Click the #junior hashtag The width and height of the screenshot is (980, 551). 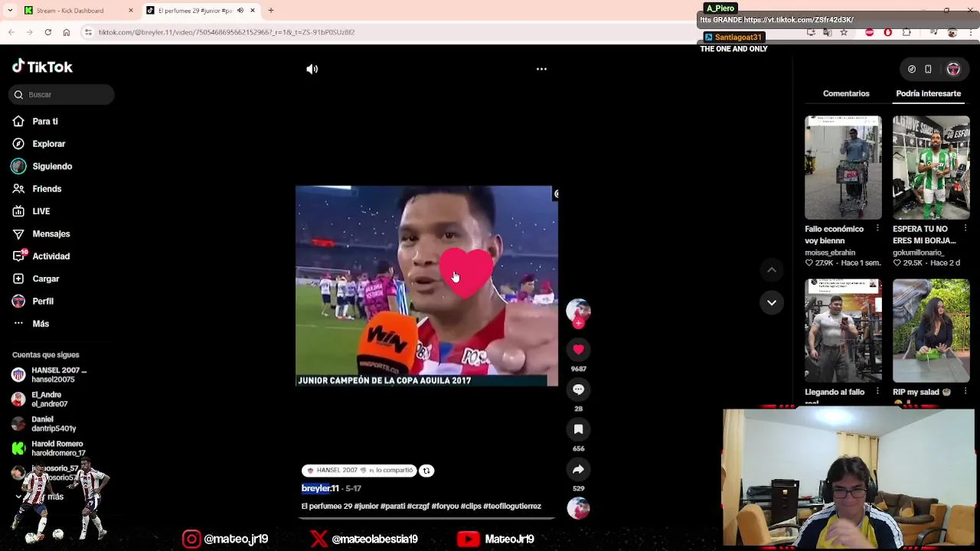tap(366, 507)
